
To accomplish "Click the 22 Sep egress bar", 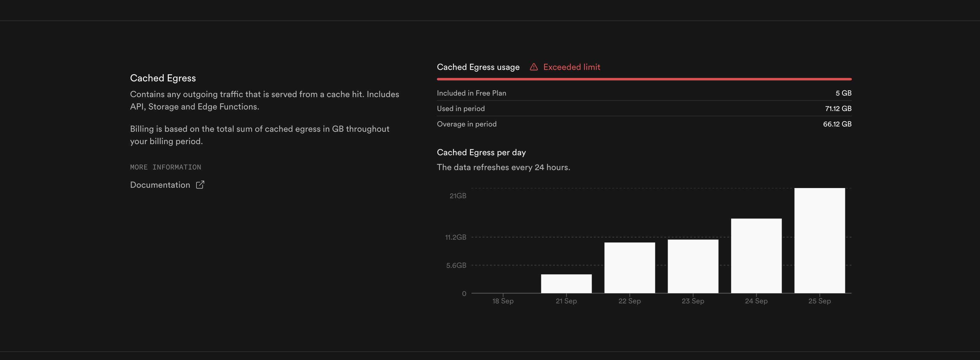I will [630, 268].
